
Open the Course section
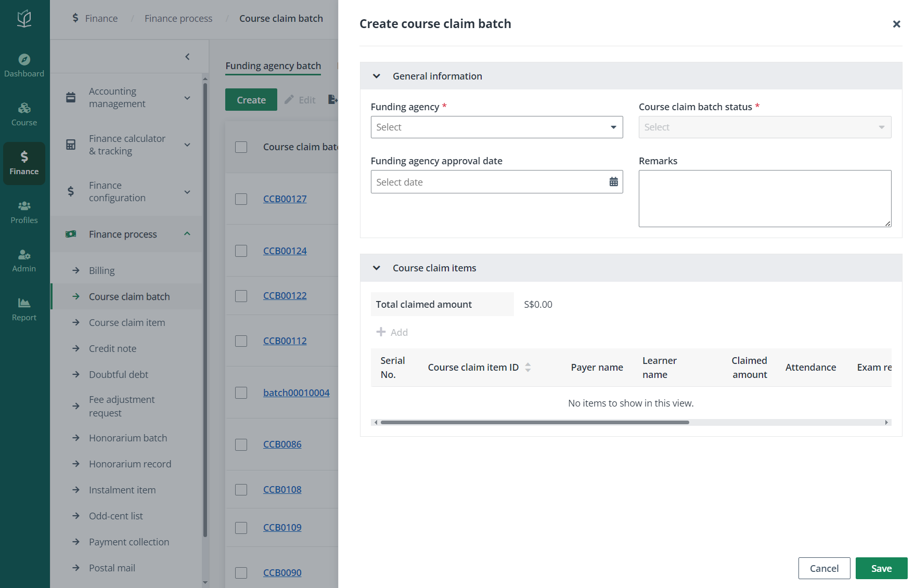[x=24, y=115]
